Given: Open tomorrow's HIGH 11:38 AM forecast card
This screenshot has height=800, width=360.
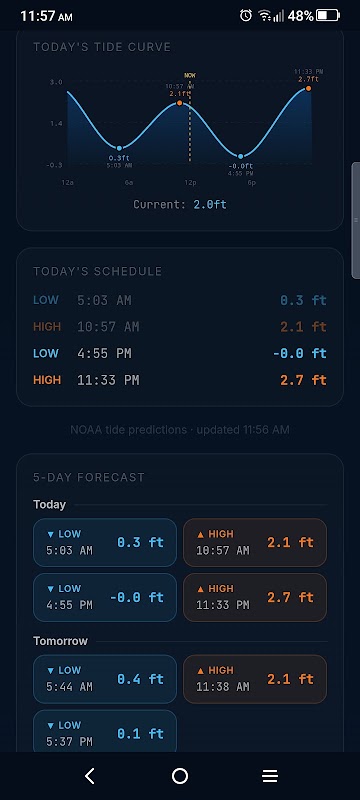Looking at the screenshot, I should [255, 679].
